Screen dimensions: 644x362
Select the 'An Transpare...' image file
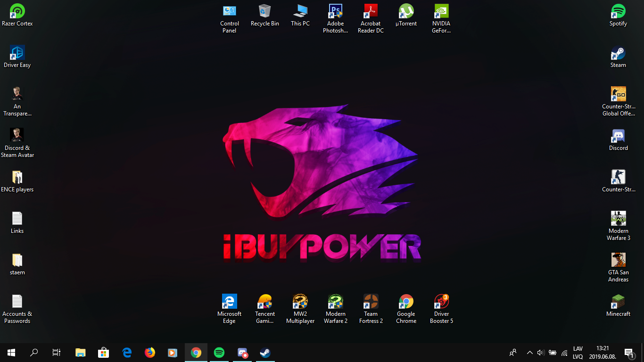point(17,101)
